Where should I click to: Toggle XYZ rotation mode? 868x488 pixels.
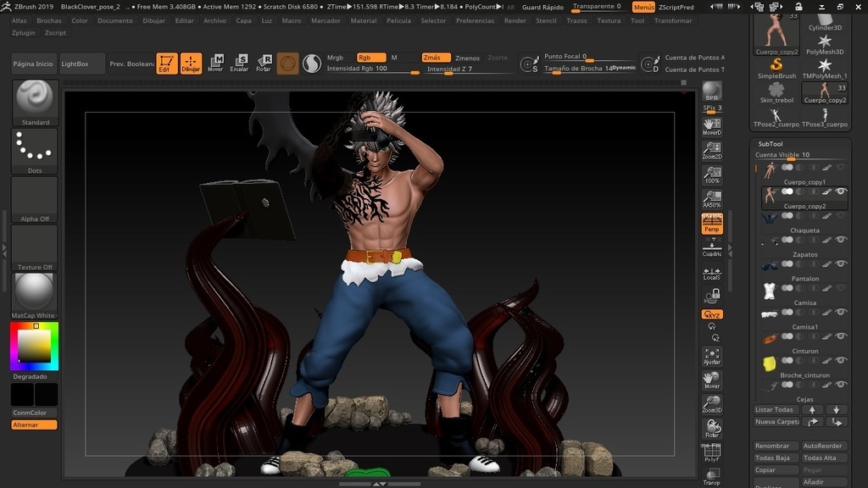712,314
